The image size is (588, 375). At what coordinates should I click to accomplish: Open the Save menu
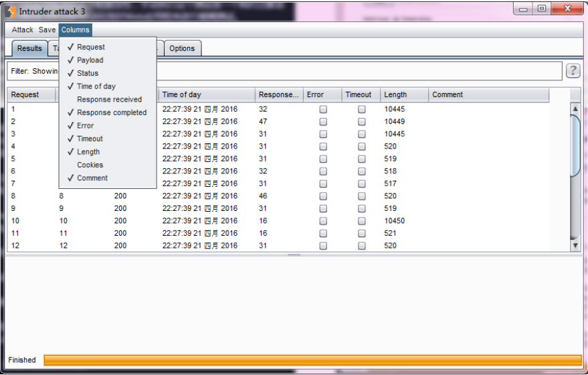tap(47, 29)
